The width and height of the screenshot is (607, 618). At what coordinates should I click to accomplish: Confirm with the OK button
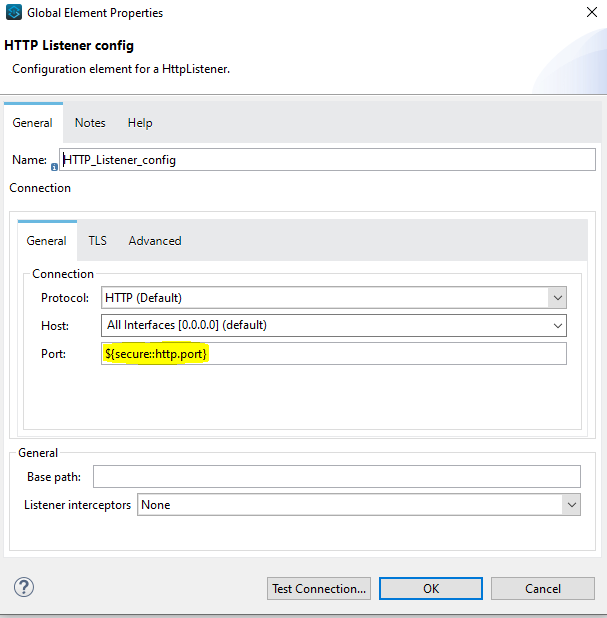coord(431,588)
